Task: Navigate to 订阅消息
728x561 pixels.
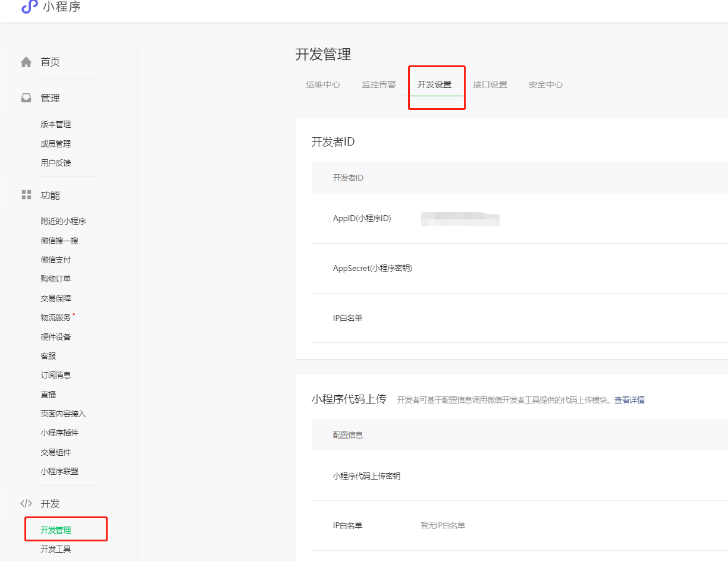Action: (56, 375)
